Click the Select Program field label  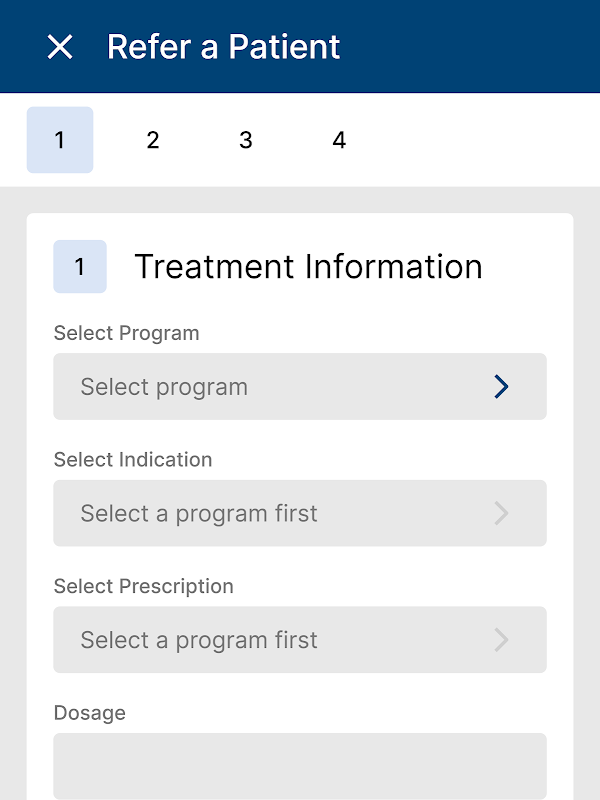[x=126, y=333]
